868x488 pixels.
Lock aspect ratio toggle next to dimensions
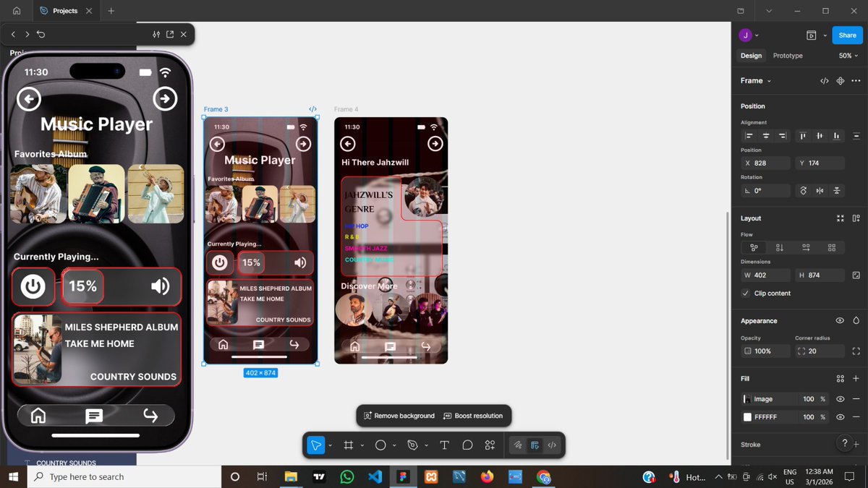click(856, 275)
